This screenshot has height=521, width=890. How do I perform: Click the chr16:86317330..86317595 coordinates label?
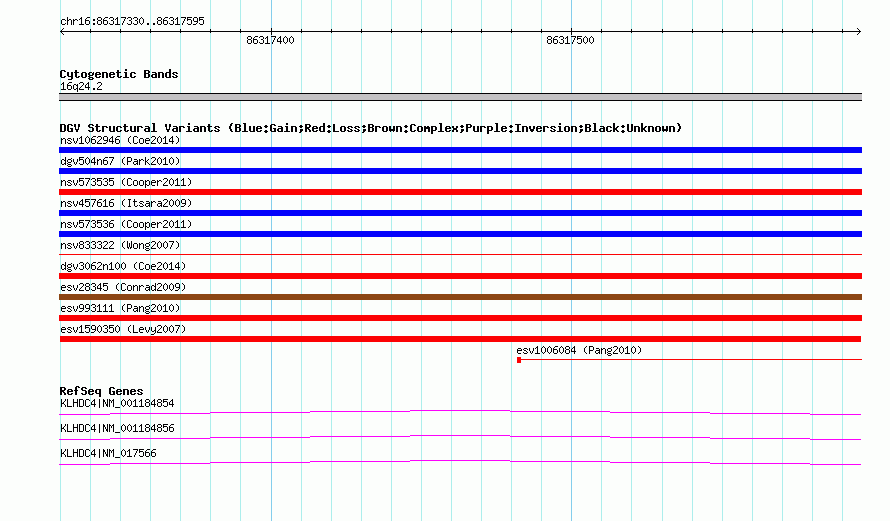[132, 21]
